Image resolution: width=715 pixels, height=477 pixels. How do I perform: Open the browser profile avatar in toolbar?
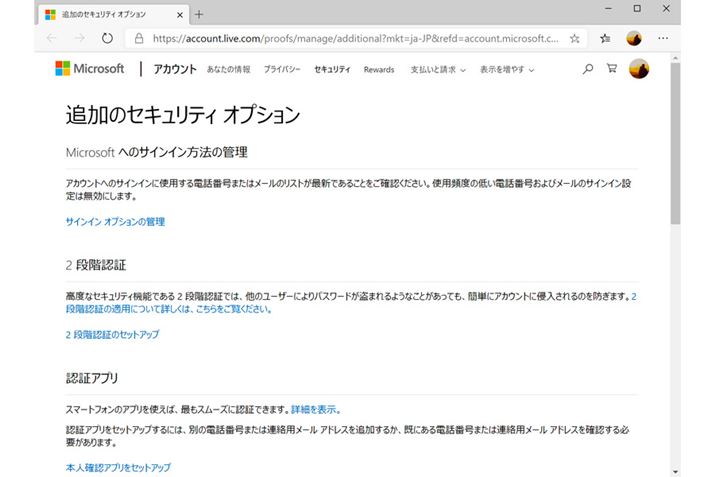633,38
